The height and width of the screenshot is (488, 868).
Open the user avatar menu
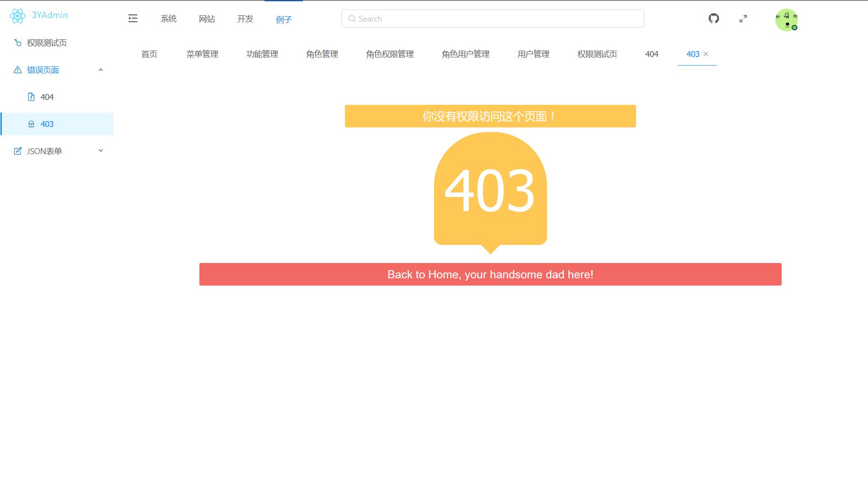click(x=786, y=20)
